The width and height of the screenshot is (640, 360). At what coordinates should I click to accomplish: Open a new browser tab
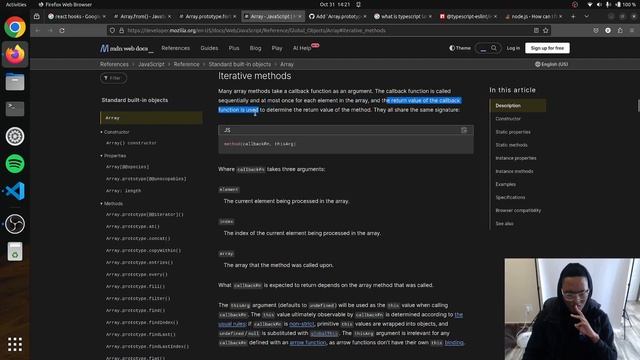[x=573, y=16]
